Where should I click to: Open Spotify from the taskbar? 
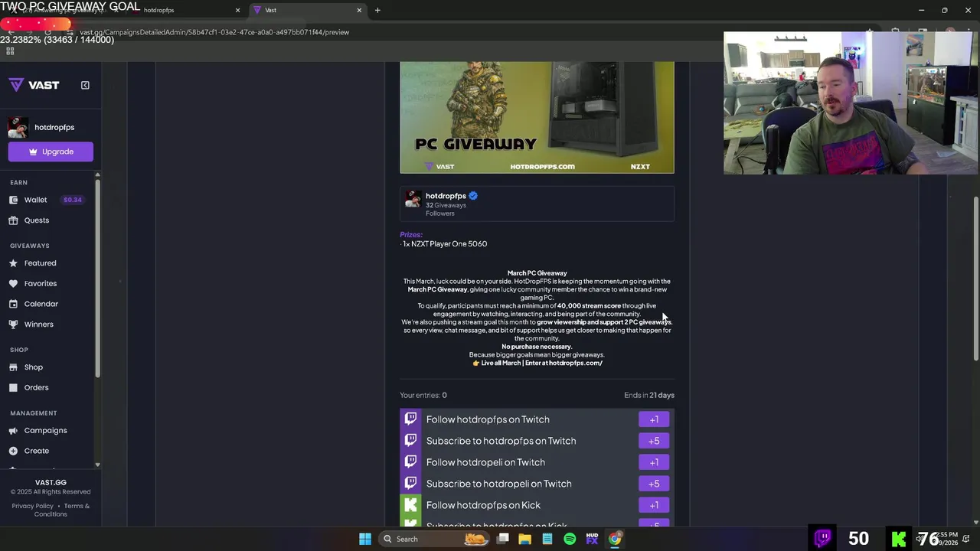(x=570, y=539)
